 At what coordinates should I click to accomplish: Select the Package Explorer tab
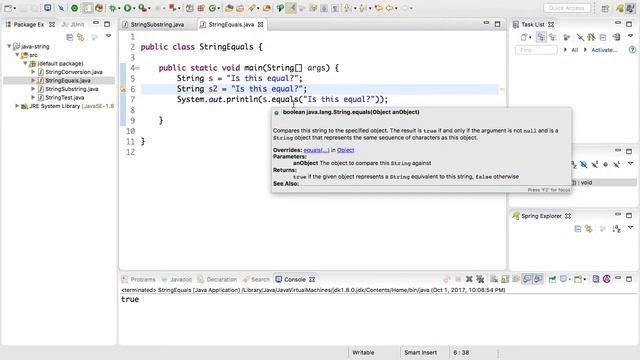(x=29, y=24)
